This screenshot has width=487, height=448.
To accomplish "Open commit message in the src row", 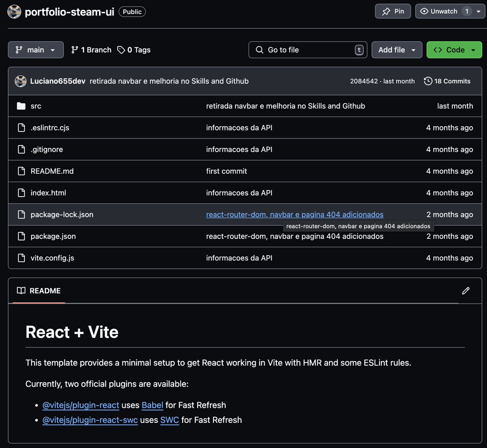I will coord(286,106).
